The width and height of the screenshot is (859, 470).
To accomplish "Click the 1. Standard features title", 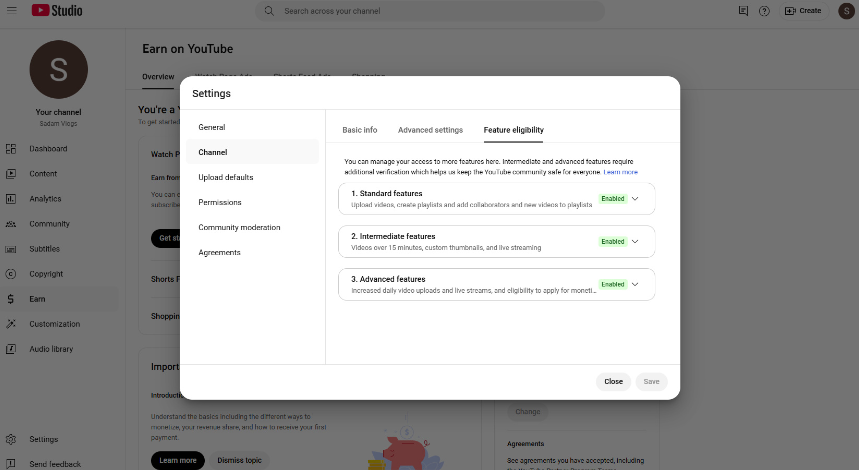I will (x=387, y=193).
